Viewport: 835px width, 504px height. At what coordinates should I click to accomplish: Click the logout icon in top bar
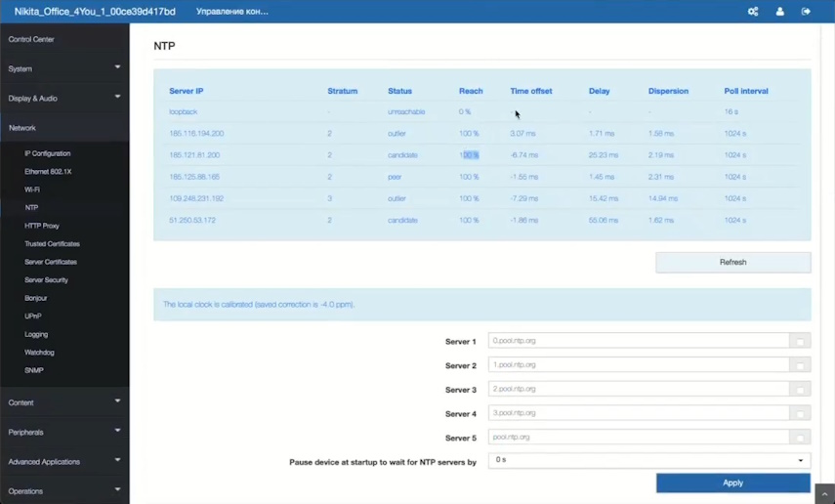tap(806, 12)
